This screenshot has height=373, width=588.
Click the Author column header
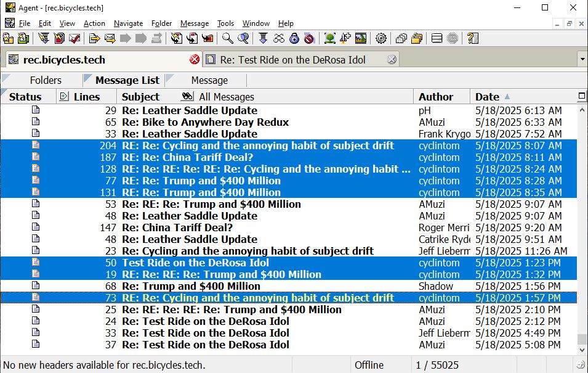click(436, 97)
